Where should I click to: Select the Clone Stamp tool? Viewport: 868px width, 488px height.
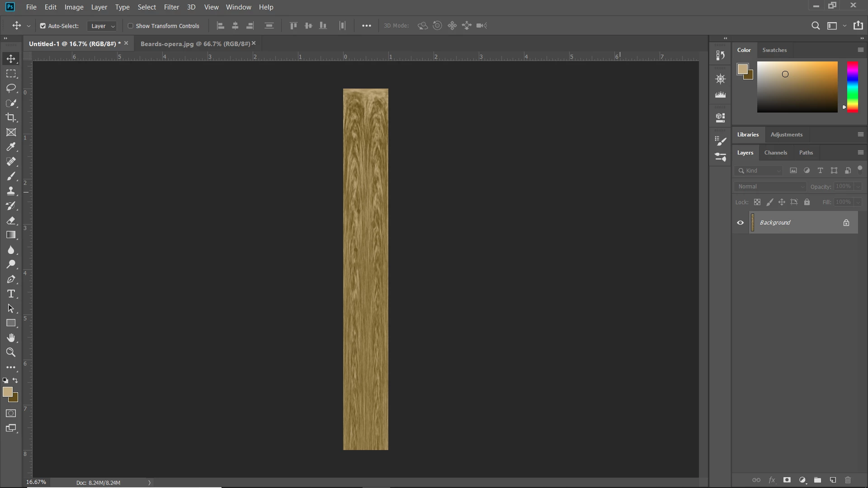(11, 191)
